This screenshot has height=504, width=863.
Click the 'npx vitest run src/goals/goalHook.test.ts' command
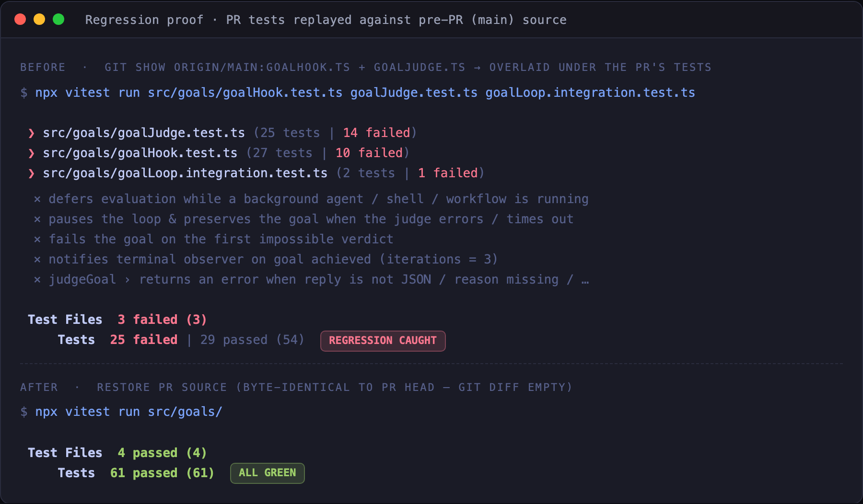coord(189,92)
